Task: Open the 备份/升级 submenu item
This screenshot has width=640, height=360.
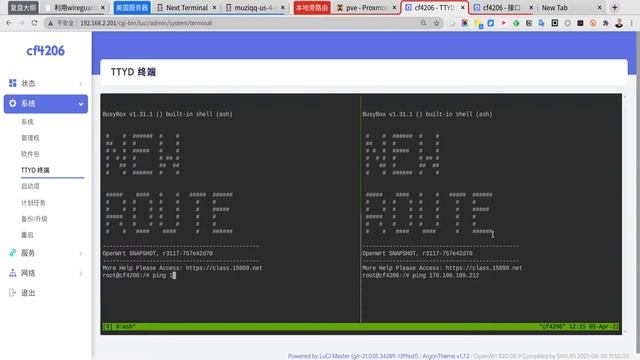Action: pyautogui.click(x=34, y=219)
